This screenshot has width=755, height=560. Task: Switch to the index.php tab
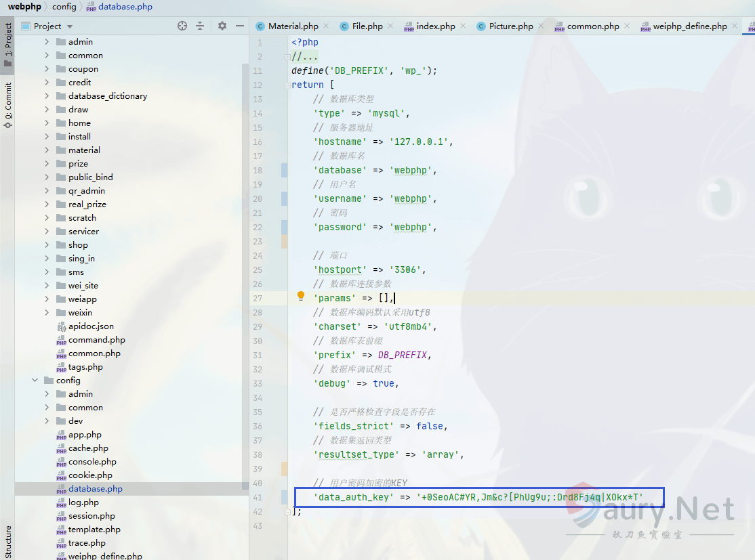pos(435,26)
